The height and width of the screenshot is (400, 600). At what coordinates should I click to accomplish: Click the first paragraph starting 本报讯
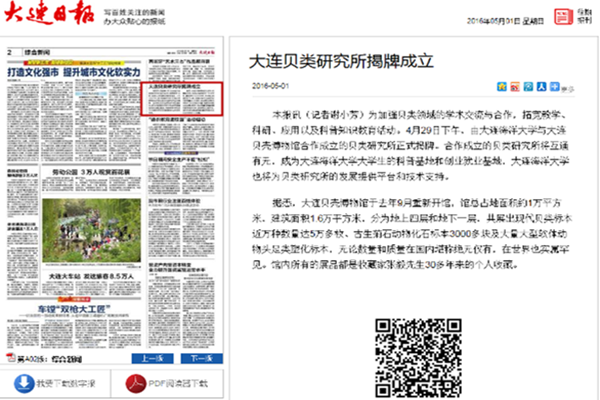click(x=411, y=145)
